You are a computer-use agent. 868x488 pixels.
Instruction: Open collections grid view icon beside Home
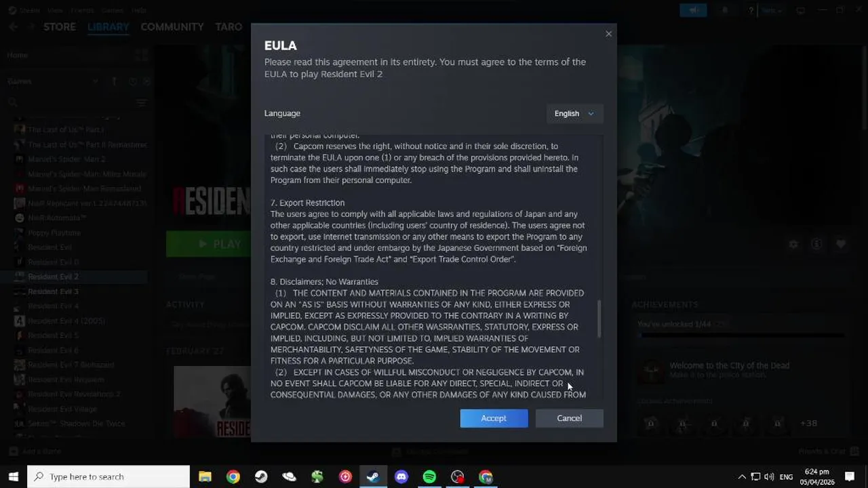tap(141, 55)
